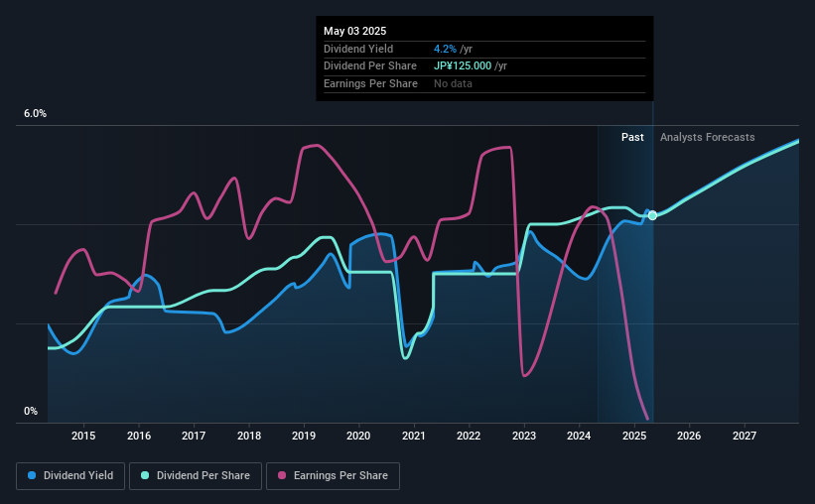Click the tooltip Dividend Per Share row label
The height and width of the screenshot is (504, 815).
[x=370, y=66]
